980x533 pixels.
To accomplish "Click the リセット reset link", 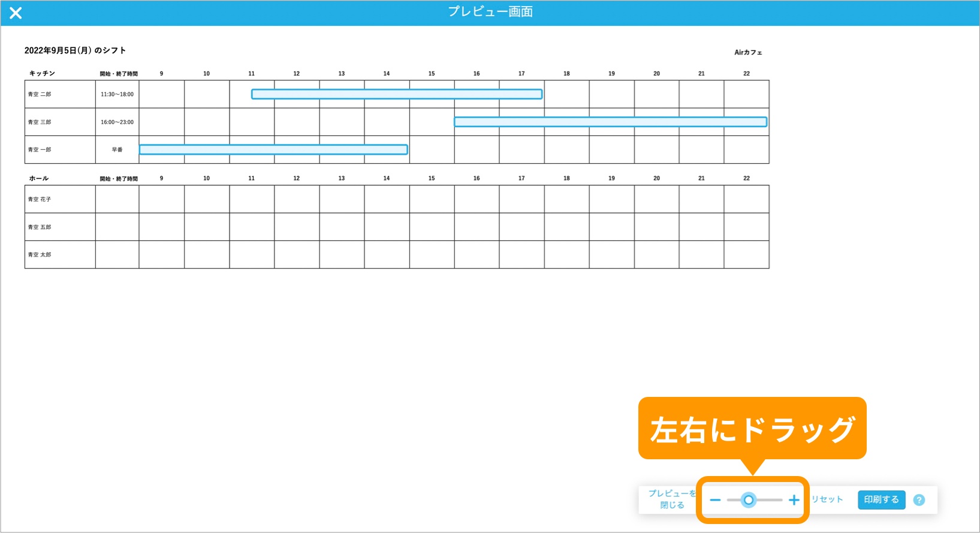I will coord(827,499).
